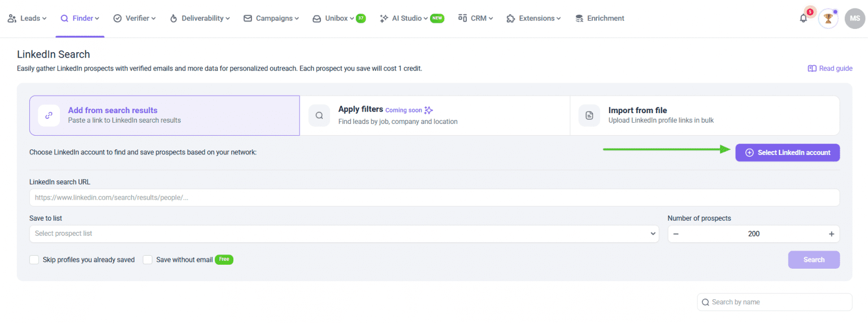Toggle the Save without email checkbox
868x323 pixels.
(x=148, y=260)
